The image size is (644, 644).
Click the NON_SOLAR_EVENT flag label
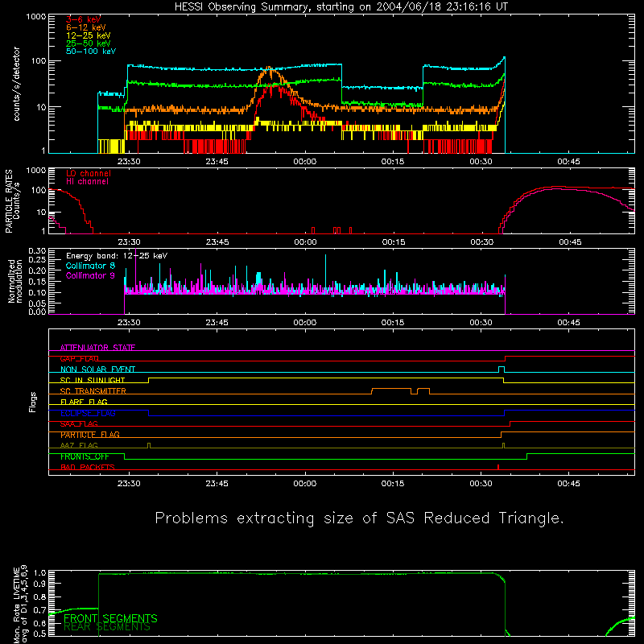click(97, 369)
